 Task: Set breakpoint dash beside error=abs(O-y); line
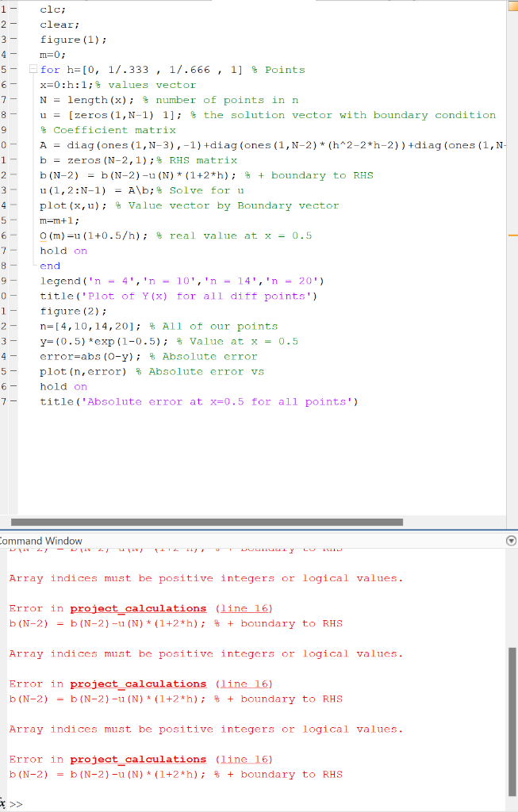13,356
